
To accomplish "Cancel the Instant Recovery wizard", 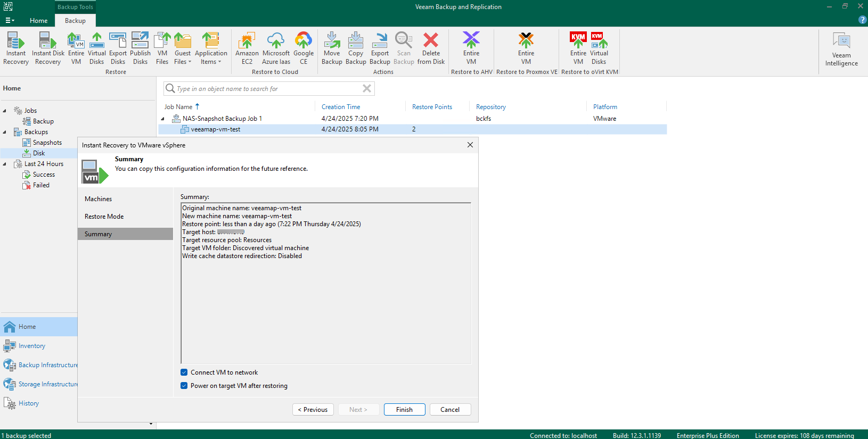I will coord(450,410).
